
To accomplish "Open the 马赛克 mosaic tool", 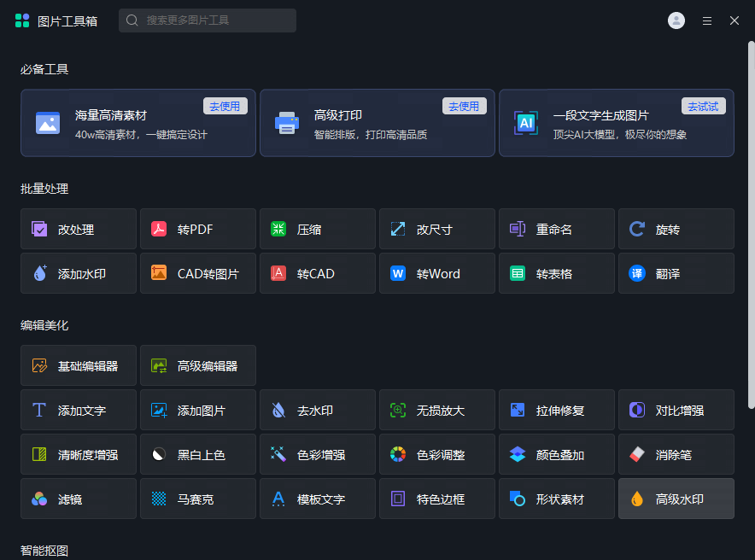I will click(197, 499).
